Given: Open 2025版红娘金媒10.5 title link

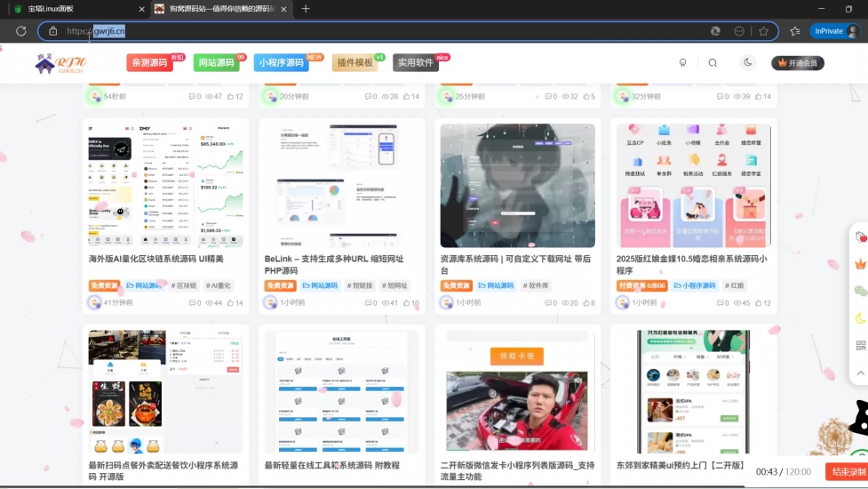Looking at the screenshot, I should point(692,264).
